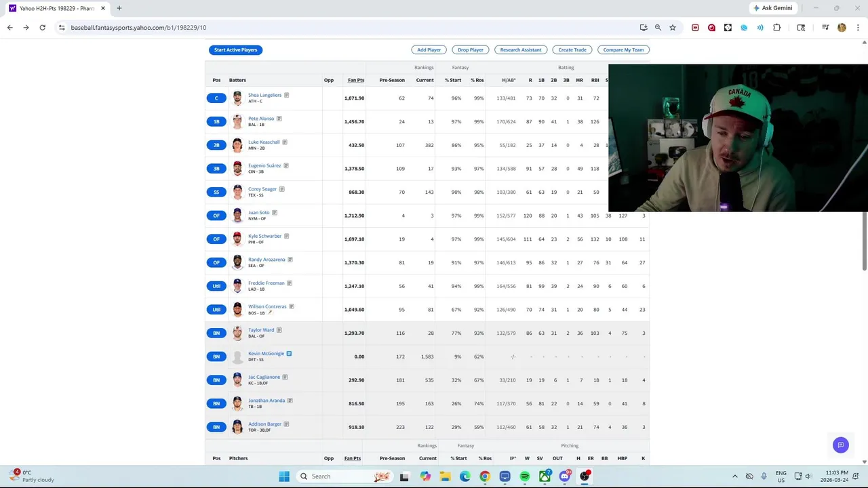Open Spotify from the taskbar
The width and height of the screenshot is (868, 488).
[525, 476]
